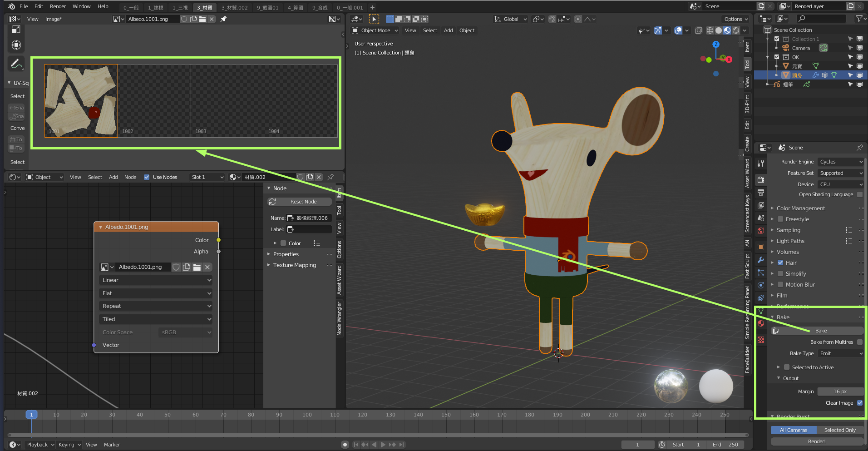Jump to timeline start frame
The width and height of the screenshot is (868, 451).
tap(356, 445)
